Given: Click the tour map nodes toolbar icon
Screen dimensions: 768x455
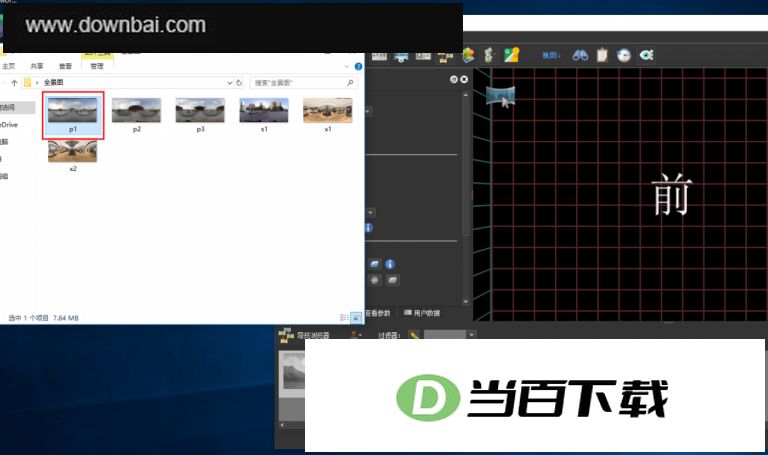Looking at the screenshot, I should (x=446, y=57).
